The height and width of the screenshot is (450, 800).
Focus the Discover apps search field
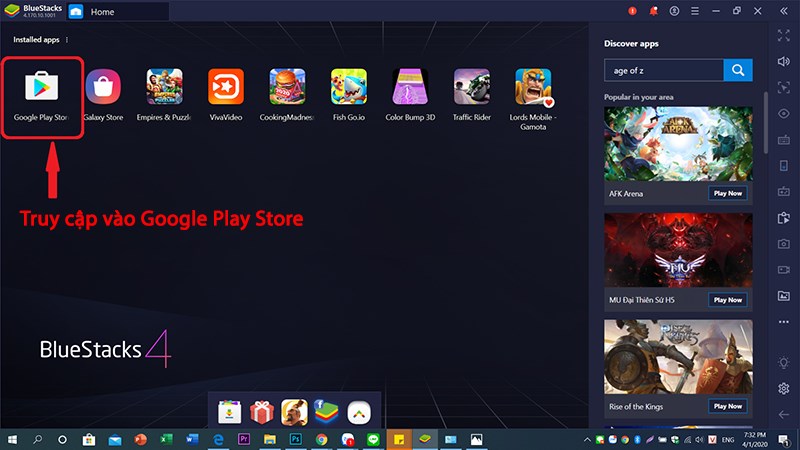coord(664,70)
